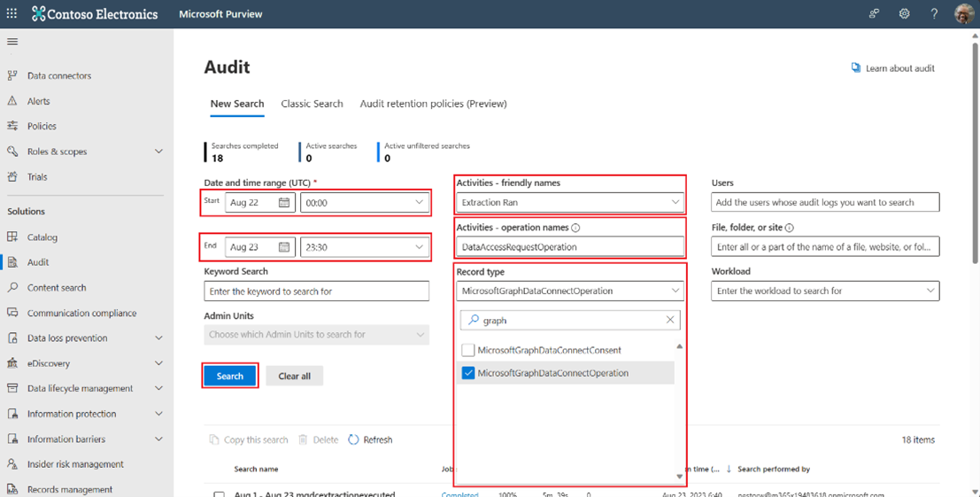Expand Information protection chevron
Screen dimensions: 980x497
click(158, 414)
